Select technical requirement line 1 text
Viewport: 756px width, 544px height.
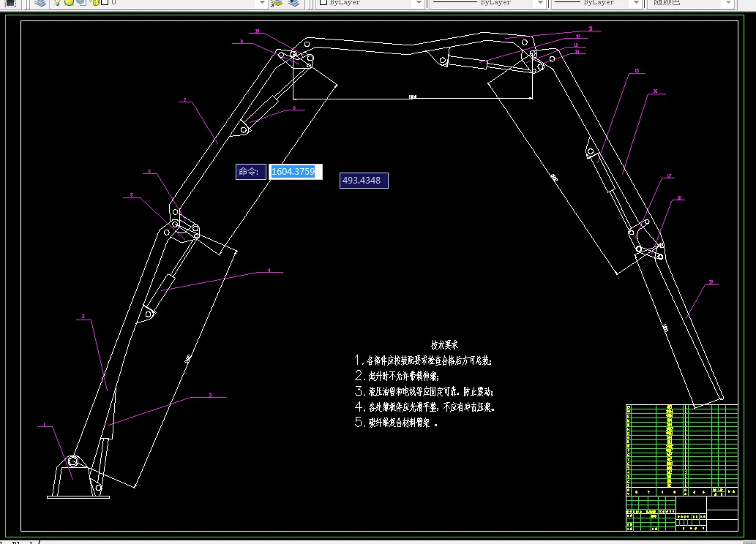423,360
